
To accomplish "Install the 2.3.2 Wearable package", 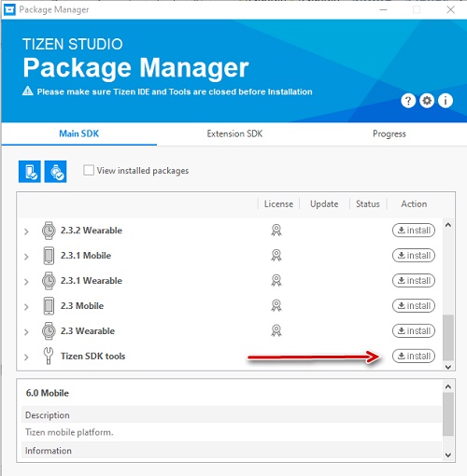I will point(414,231).
